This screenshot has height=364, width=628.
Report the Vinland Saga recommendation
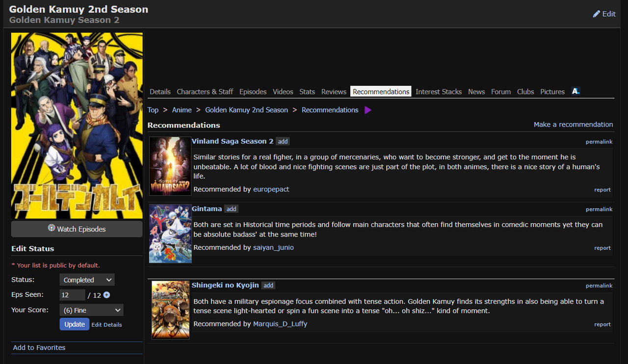click(602, 190)
